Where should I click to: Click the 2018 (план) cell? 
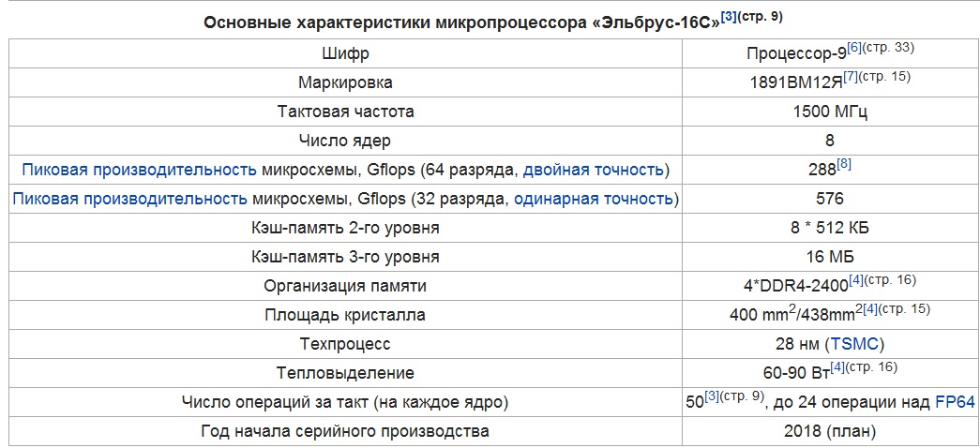(830, 431)
